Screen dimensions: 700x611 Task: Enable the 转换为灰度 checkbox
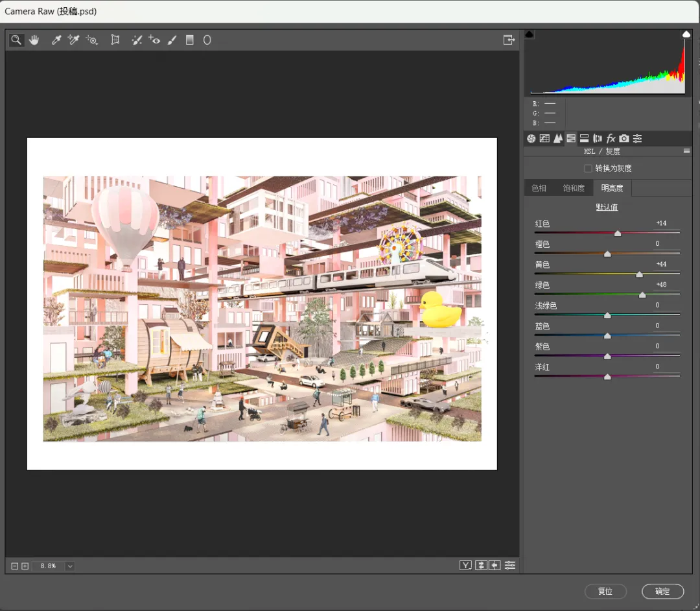[x=588, y=169]
